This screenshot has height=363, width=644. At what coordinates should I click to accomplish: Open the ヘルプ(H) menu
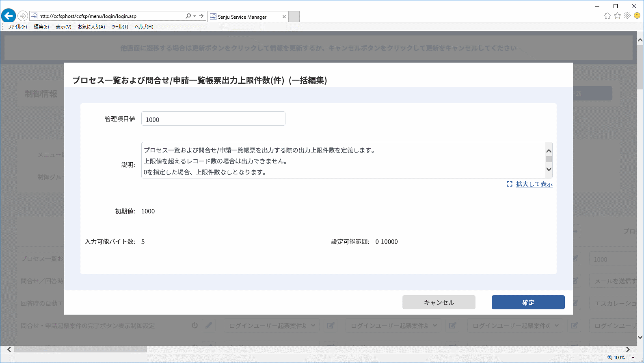point(144,27)
